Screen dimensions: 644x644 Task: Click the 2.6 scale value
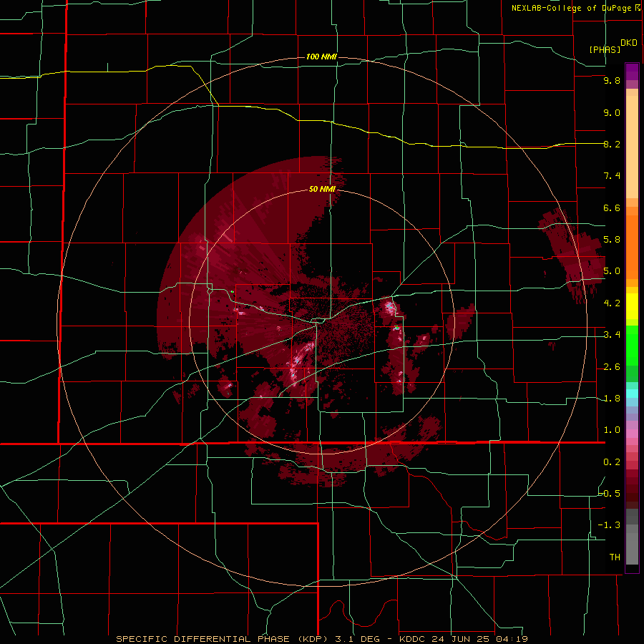pyautogui.click(x=612, y=367)
